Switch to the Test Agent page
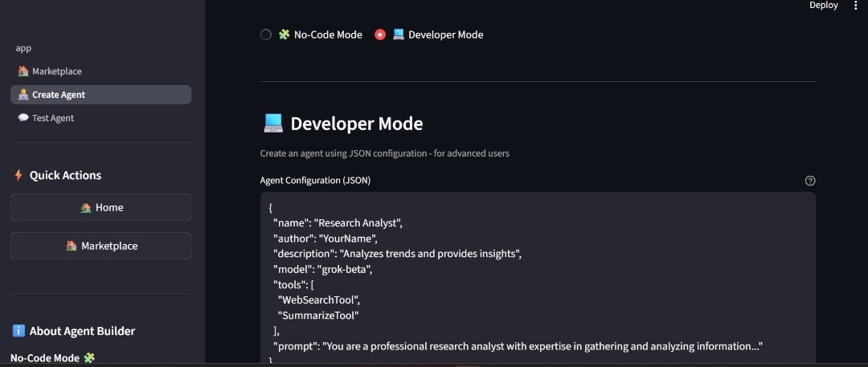 (x=52, y=118)
